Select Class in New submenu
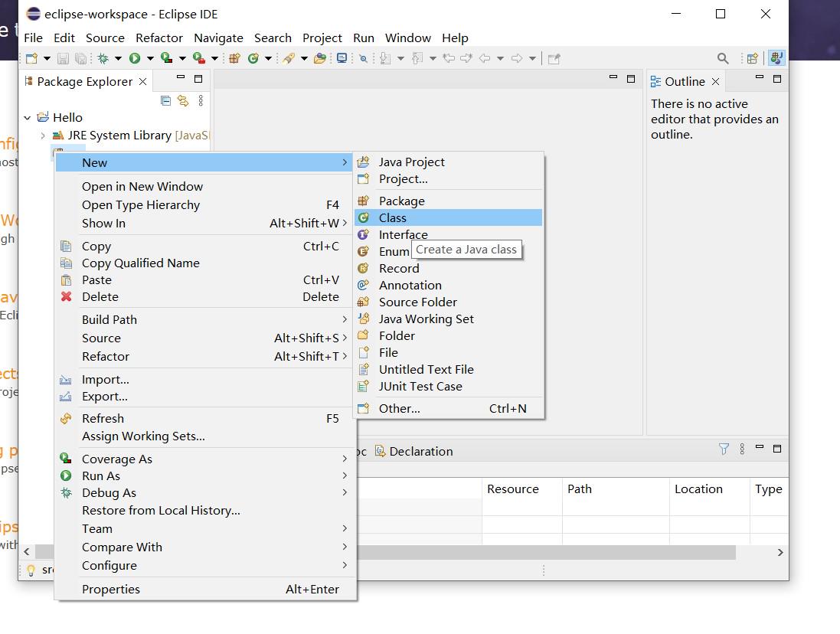The image size is (840, 634). click(449, 218)
